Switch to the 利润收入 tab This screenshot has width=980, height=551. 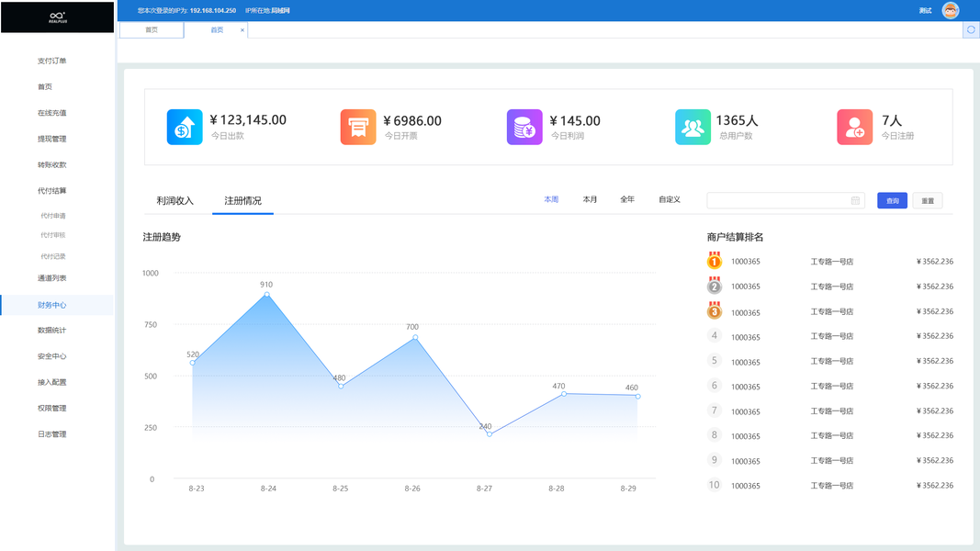point(175,200)
